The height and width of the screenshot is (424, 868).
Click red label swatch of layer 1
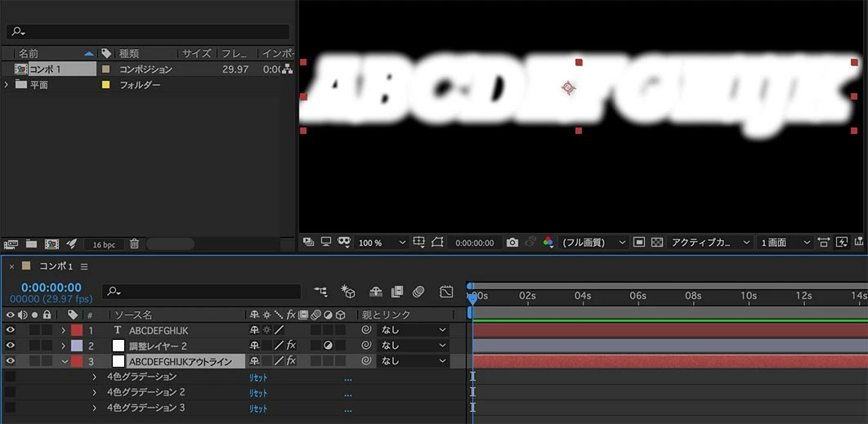pyautogui.click(x=76, y=330)
